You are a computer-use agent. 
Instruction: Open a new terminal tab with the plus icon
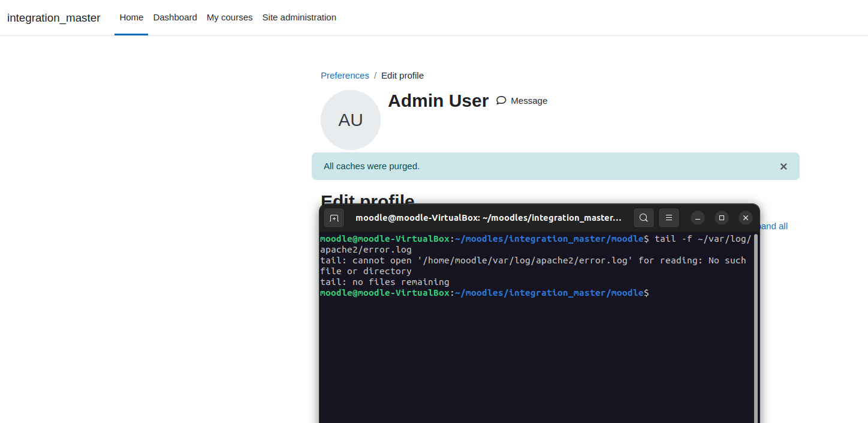(x=334, y=218)
